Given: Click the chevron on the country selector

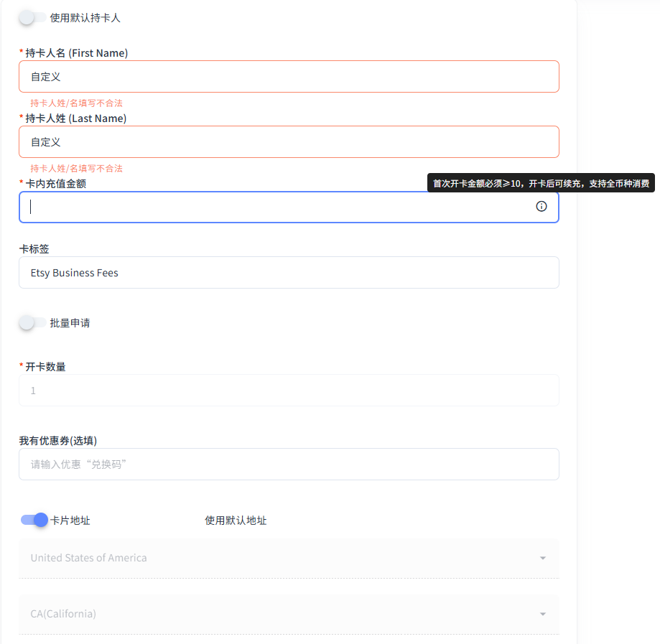Looking at the screenshot, I should [x=543, y=558].
